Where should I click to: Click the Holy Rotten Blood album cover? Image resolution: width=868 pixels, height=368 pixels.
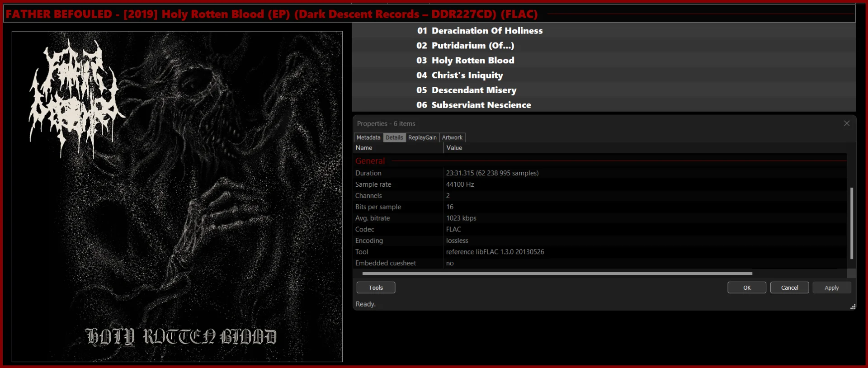coord(177,197)
